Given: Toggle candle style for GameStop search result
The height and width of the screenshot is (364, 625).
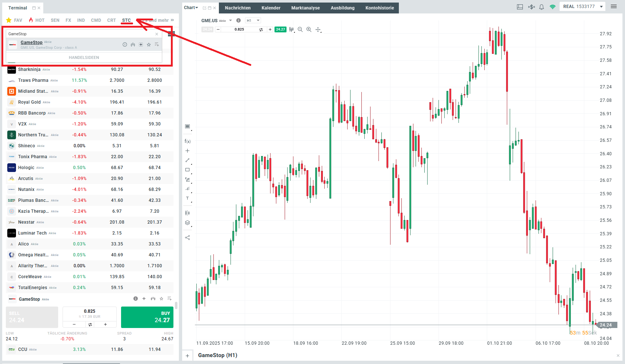Looking at the screenshot, I should pyautogui.click(x=133, y=44).
